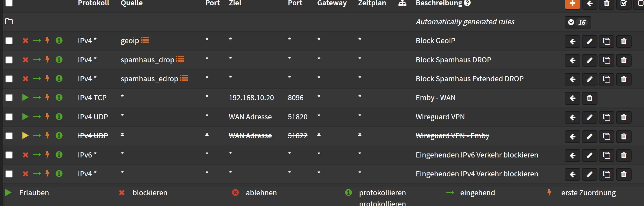Check the Emby - WAN rule checkbox
The width and height of the screenshot is (644, 206).
(9, 98)
